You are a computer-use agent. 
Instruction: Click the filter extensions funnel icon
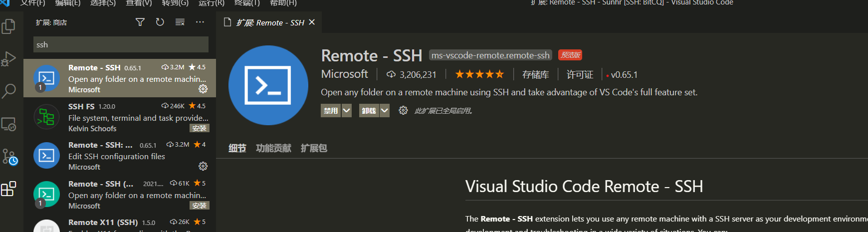[x=140, y=22]
